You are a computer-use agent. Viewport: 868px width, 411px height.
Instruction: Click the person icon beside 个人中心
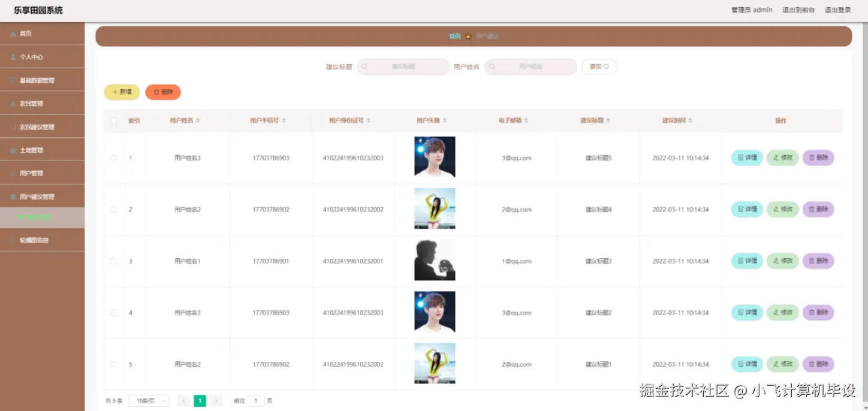coord(13,57)
